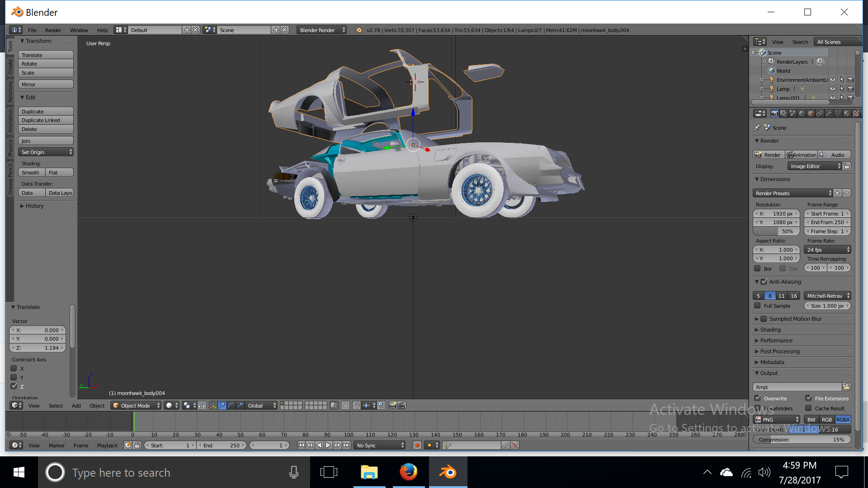868x488 pixels.
Task: Open the No Sync playback dropdown
Action: (x=380, y=445)
